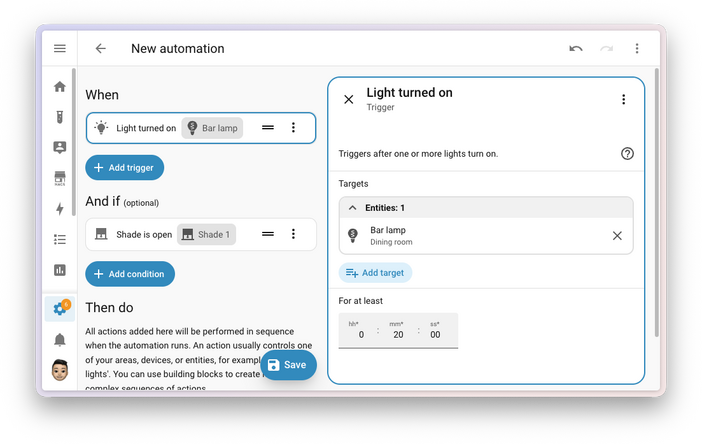This screenshot has height=444, width=702.
Task: Open notifications bell in the sidebar
Action: coord(60,340)
